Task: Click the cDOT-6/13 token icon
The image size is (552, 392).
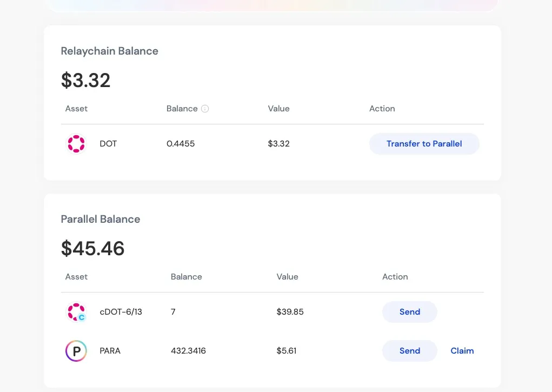Action: point(76,312)
